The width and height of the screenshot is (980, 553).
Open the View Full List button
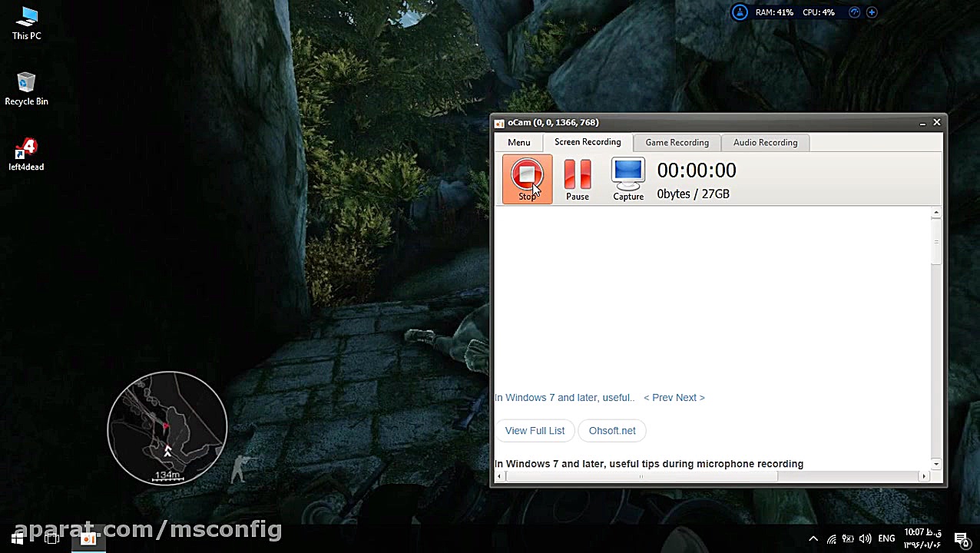coord(535,431)
